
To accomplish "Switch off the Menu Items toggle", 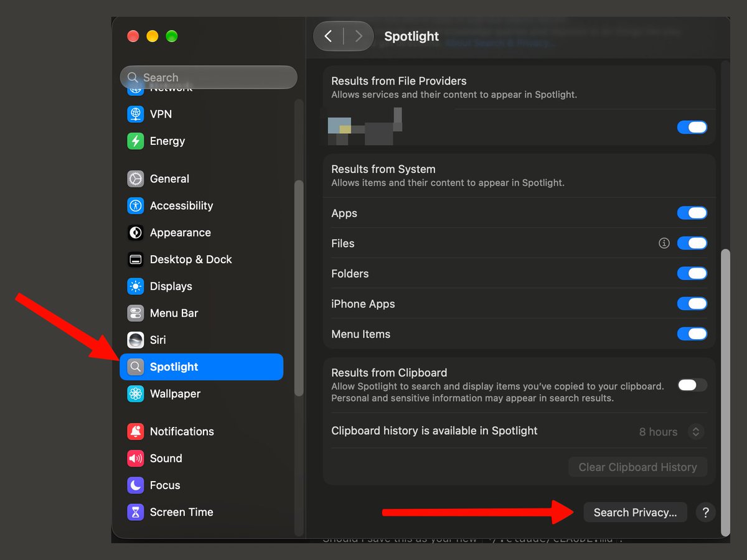I will point(692,334).
